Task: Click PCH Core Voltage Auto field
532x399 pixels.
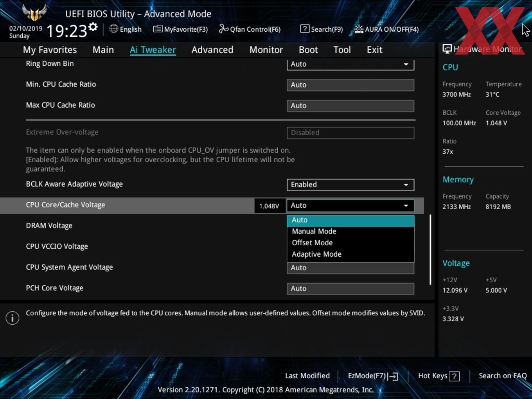Action: (x=350, y=289)
